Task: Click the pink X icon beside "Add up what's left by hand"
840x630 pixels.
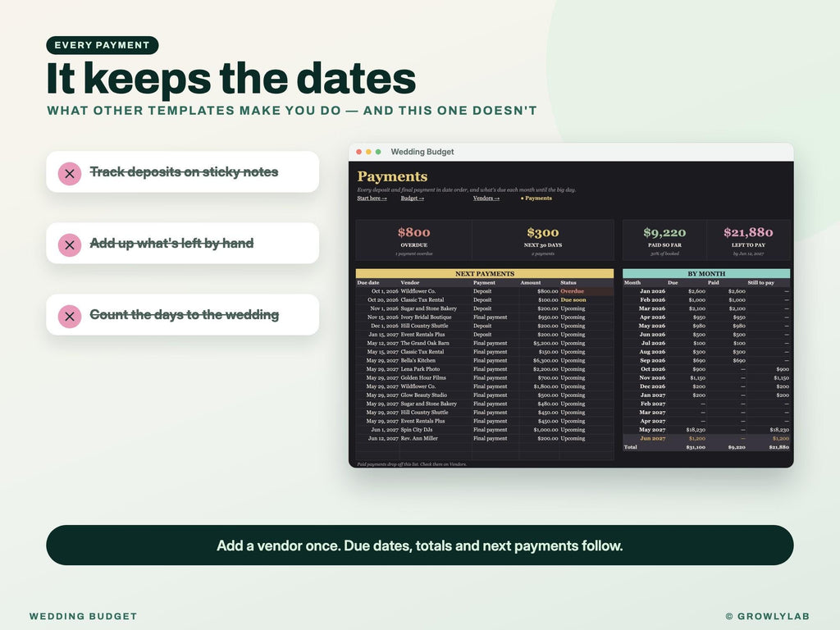Action: (x=70, y=244)
